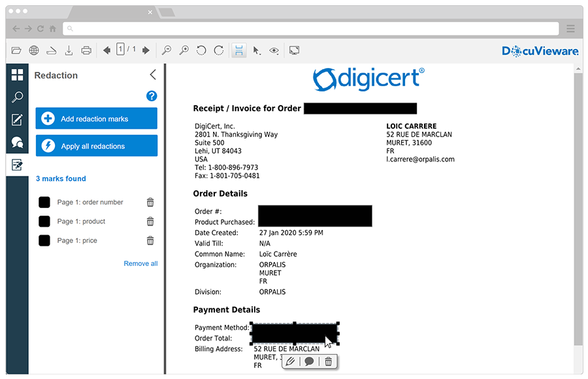Image resolution: width=588 pixels, height=379 pixels.
Task: Select the price redaction mark
Action: pyautogui.click(x=77, y=240)
